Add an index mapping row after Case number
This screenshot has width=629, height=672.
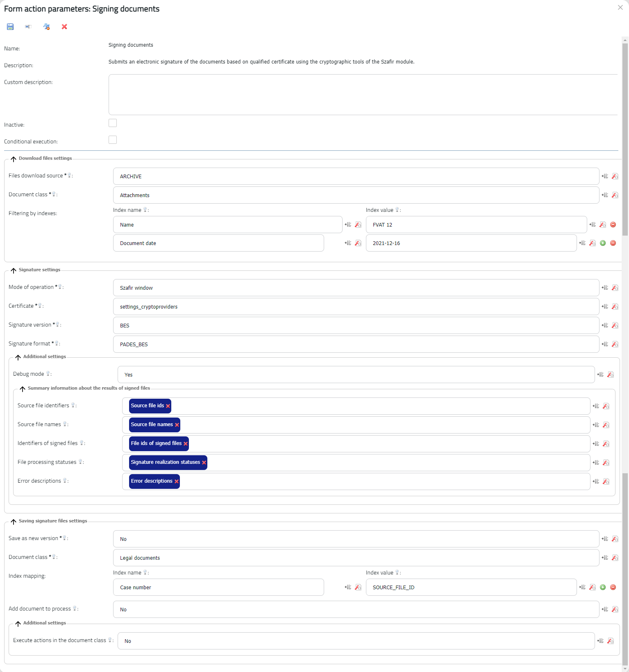pyautogui.click(x=603, y=587)
